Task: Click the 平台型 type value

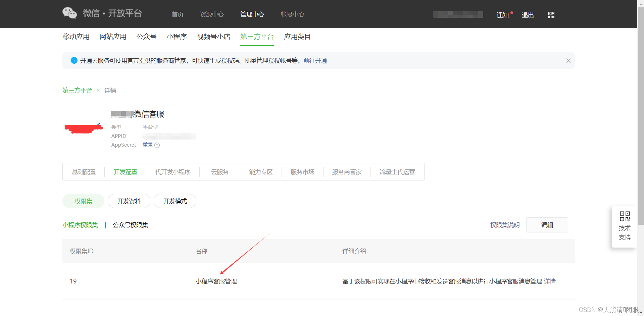Action: pyautogui.click(x=150, y=127)
